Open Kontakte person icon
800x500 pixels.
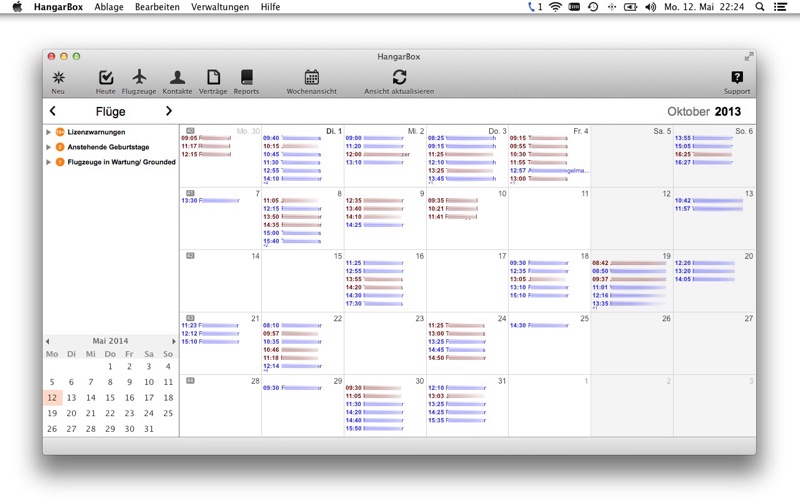coord(177,78)
